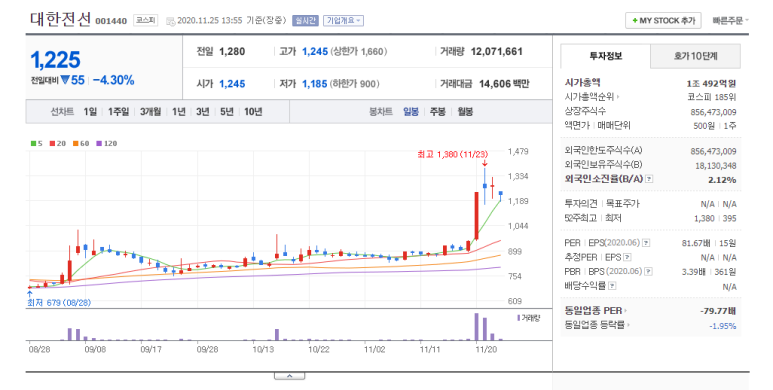The width and height of the screenshot is (773, 390).
Task: Click the calendar icon next to the date
Action: point(171,21)
